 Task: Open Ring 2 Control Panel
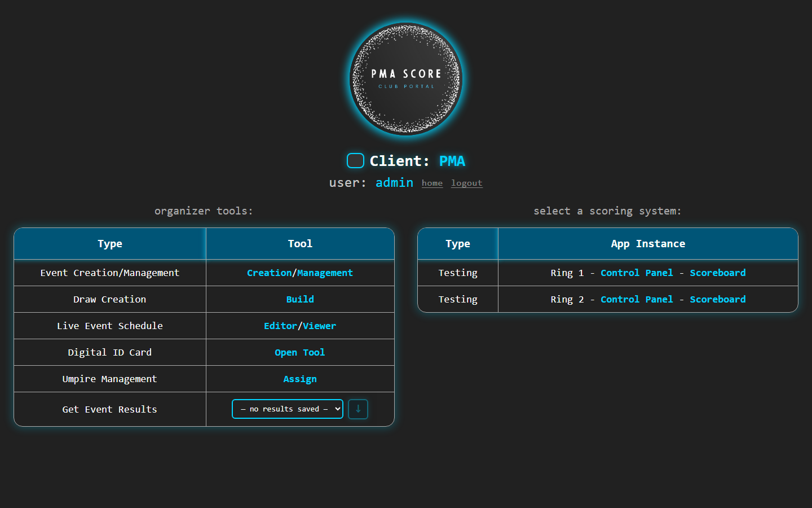coord(637,300)
